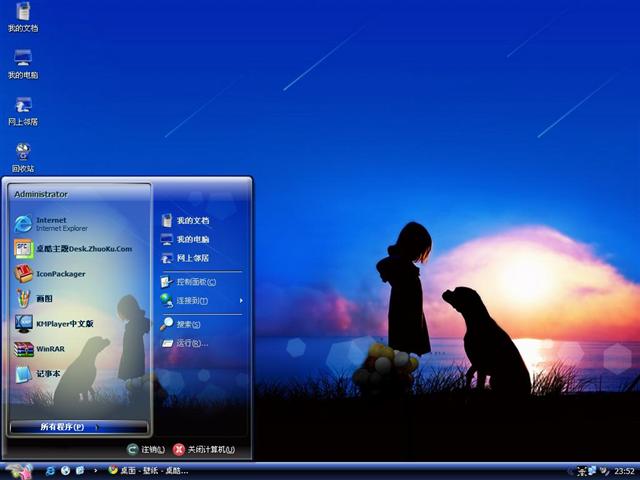Launch IconPackager from the Start menu
640x480 pixels.
click(60, 274)
